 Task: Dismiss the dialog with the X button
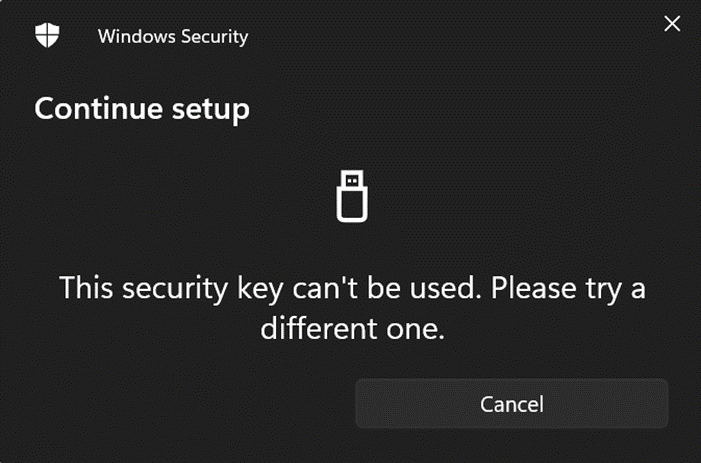tap(672, 23)
